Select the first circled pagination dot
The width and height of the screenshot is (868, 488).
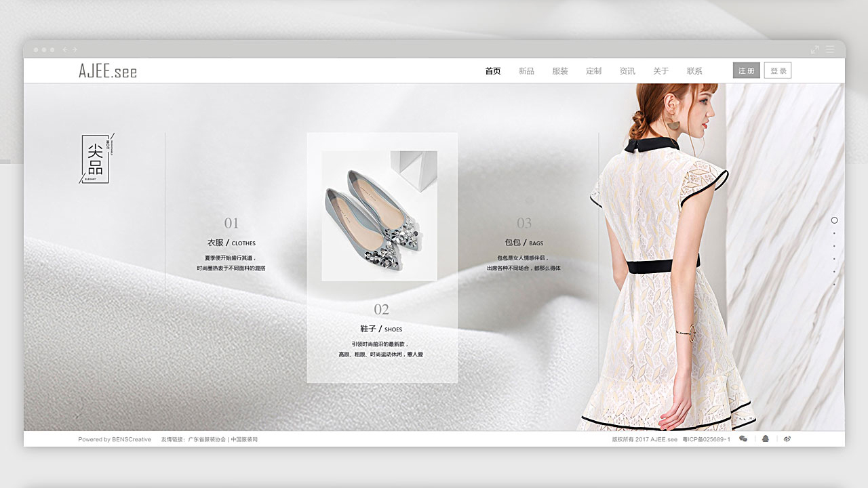[x=834, y=220]
